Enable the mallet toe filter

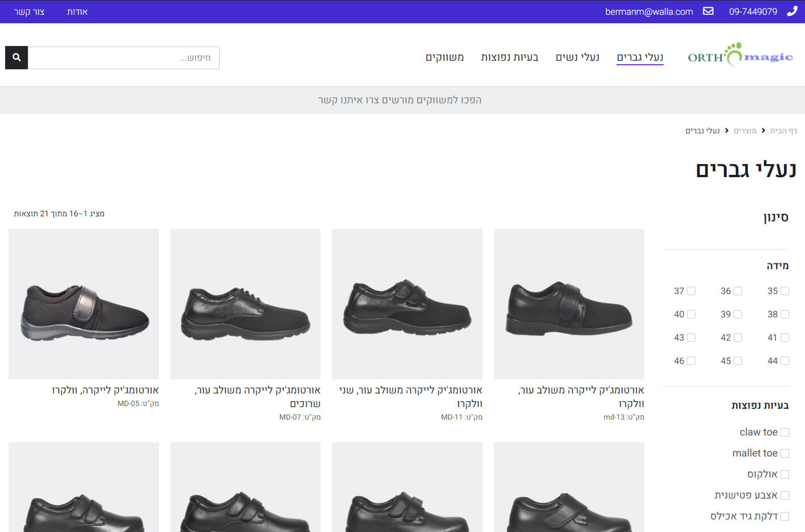(x=785, y=453)
